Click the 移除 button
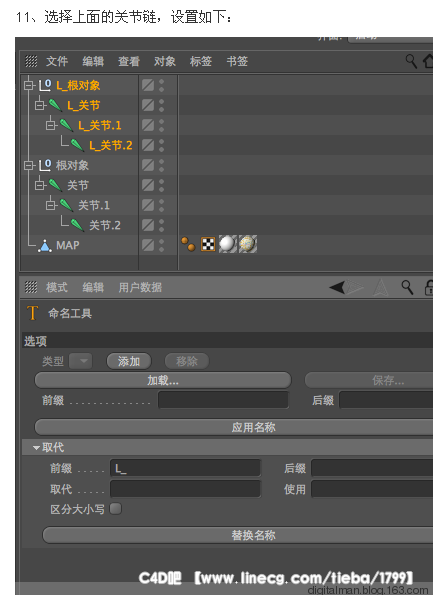Screen dimensions: 439x595 point(187,361)
